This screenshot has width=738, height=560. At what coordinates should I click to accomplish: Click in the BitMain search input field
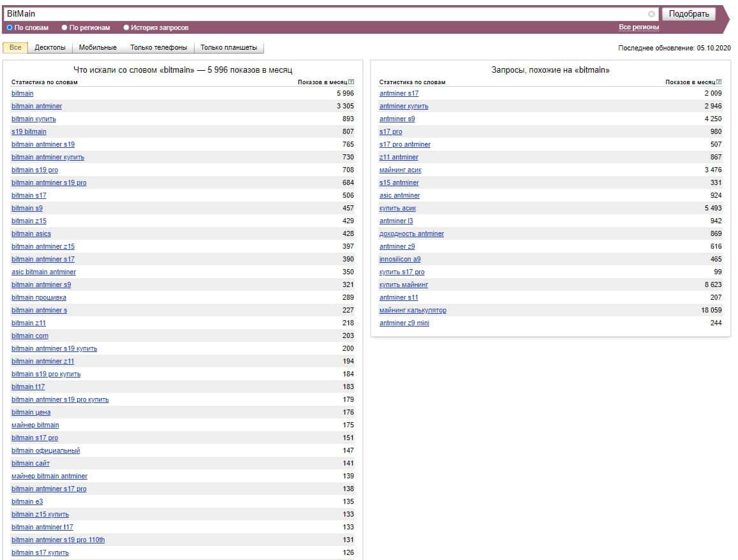click(319, 14)
